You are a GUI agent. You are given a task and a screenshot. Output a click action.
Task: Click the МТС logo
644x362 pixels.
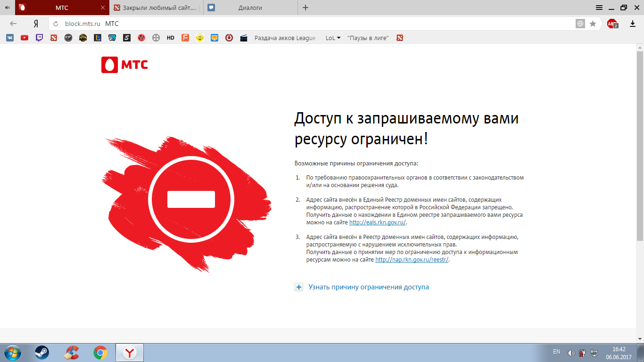pos(124,65)
